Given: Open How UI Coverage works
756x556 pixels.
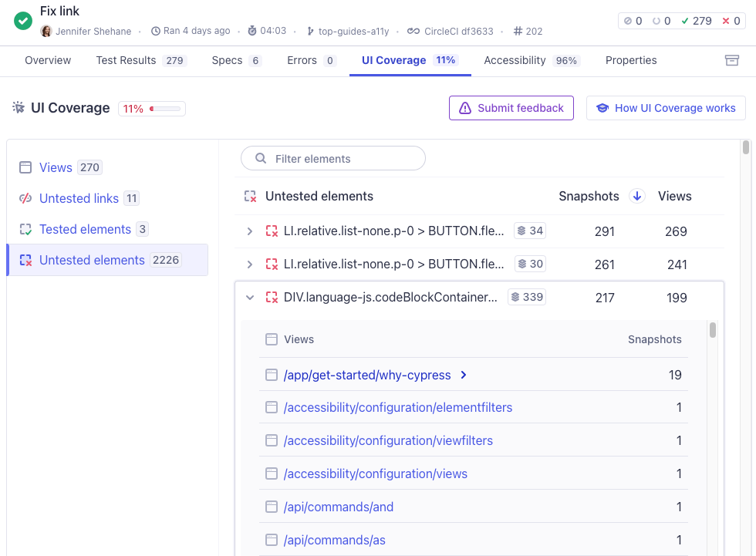Looking at the screenshot, I should (665, 108).
